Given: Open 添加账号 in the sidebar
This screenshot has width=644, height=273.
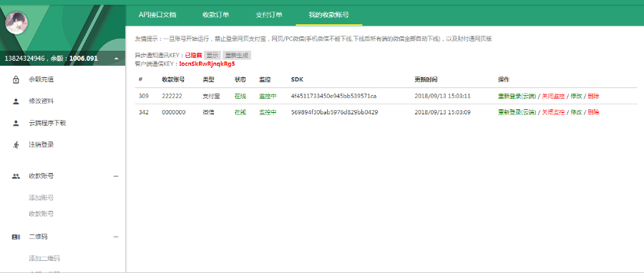Looking at the screenshot, I should (x=41, y=198).
